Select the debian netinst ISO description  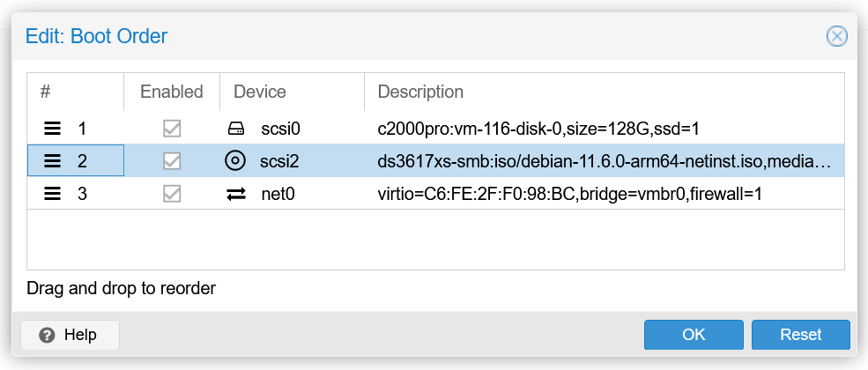(x=605, y=161)
